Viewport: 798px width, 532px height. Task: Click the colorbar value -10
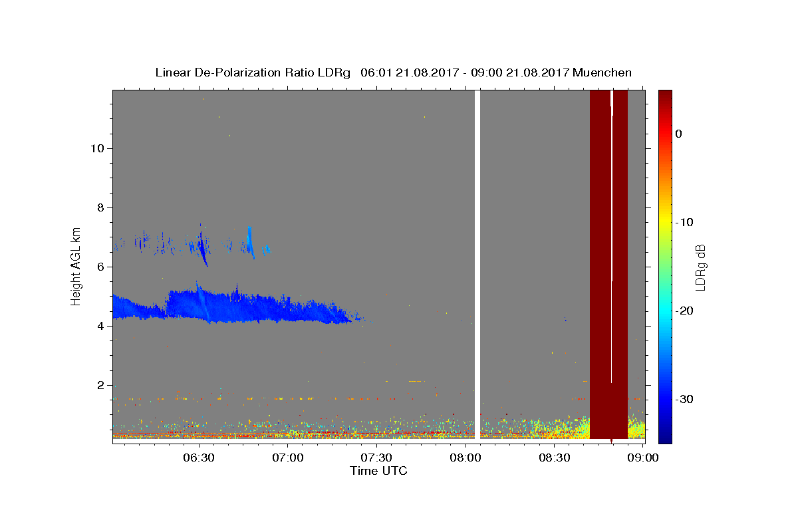(684, 222)
